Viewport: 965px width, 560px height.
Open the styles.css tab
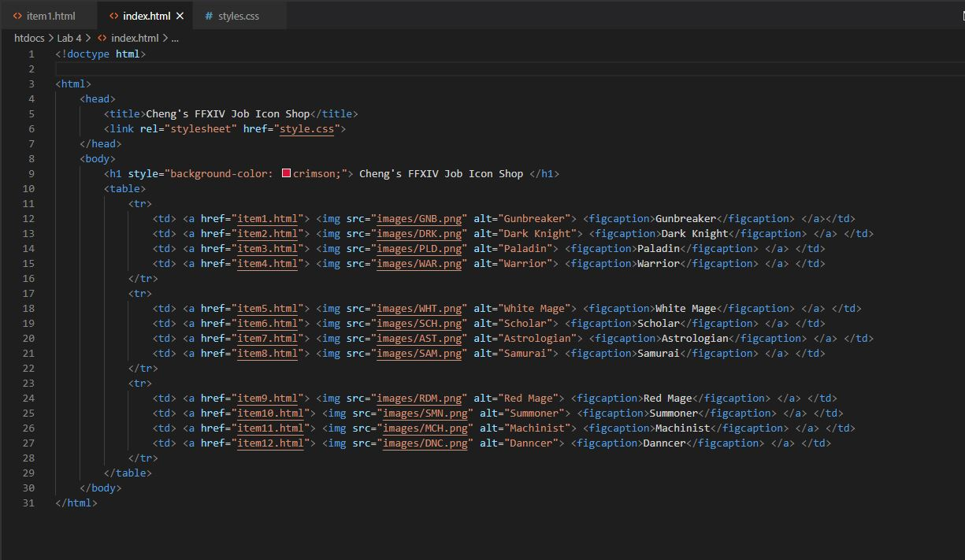pos(238,16)
